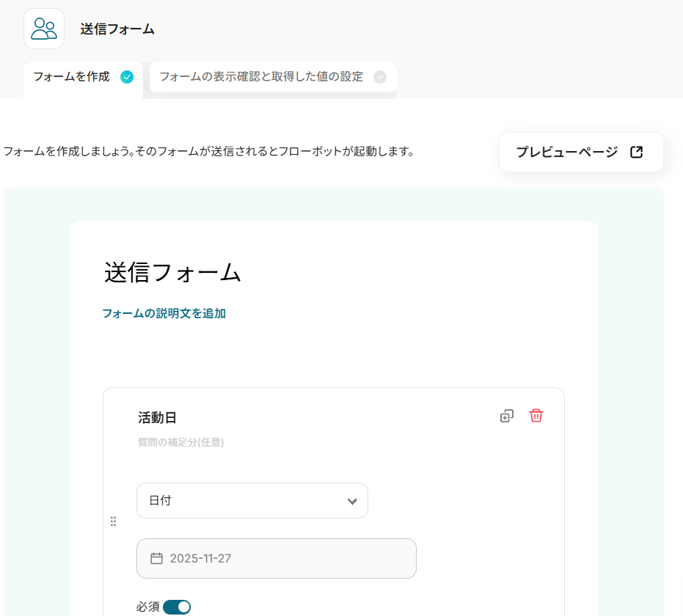Click the date field showing 2025-11-27
Viewport: 683px width, 616px height.
[x=276, y=558]
